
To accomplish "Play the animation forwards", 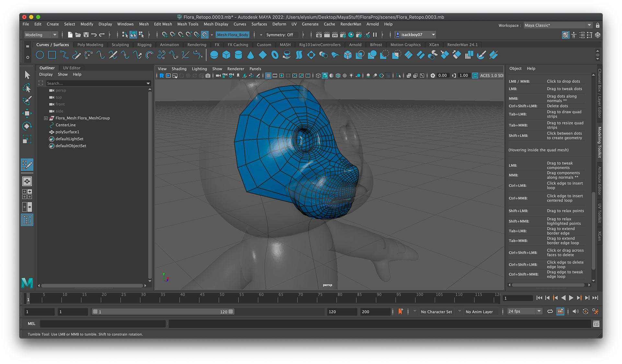I will tap(571, 298).
